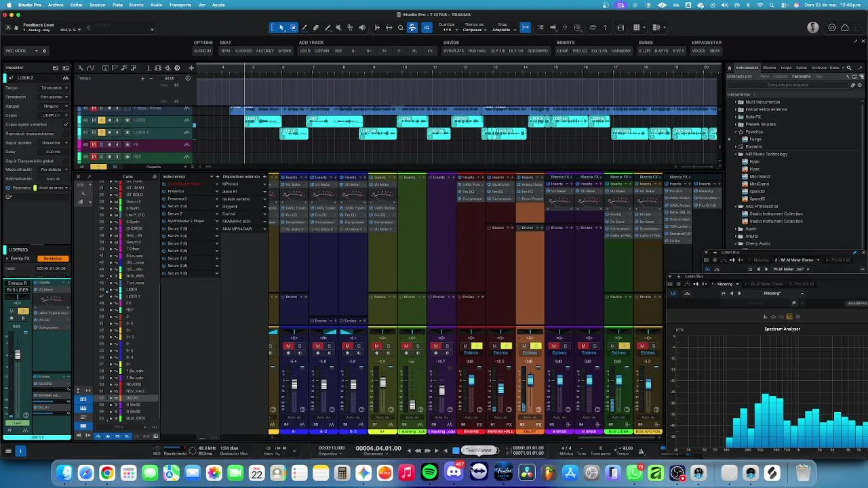This screenshot has height=488, width=868.
Task: Open the Archivo menu
Action: [x=56, y=5]
